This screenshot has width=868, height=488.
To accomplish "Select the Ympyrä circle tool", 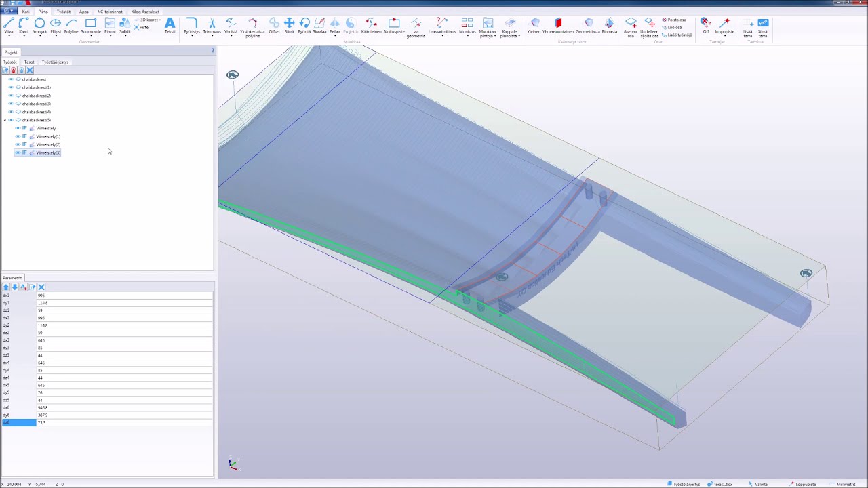I will tap(39, 26).
